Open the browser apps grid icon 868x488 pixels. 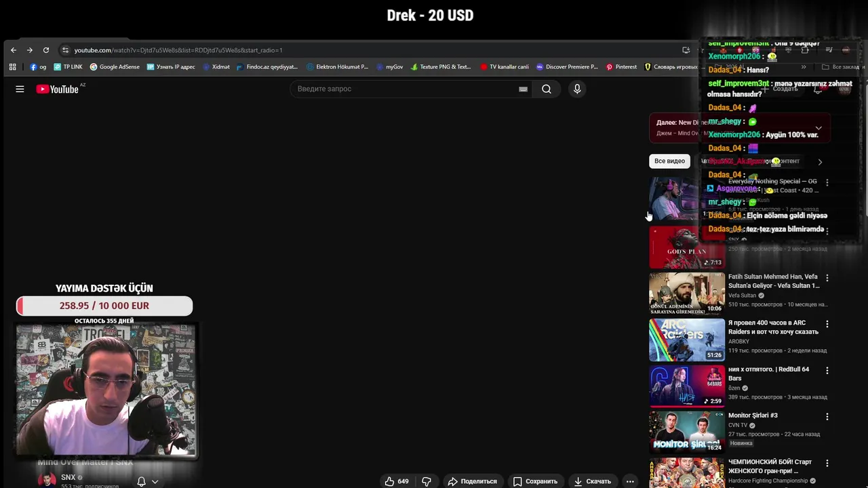pyautogui.click(x=12, y=67)
